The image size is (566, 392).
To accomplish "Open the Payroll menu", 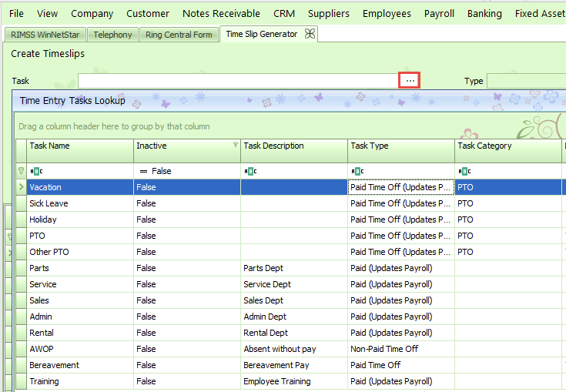I will [439, 13].
